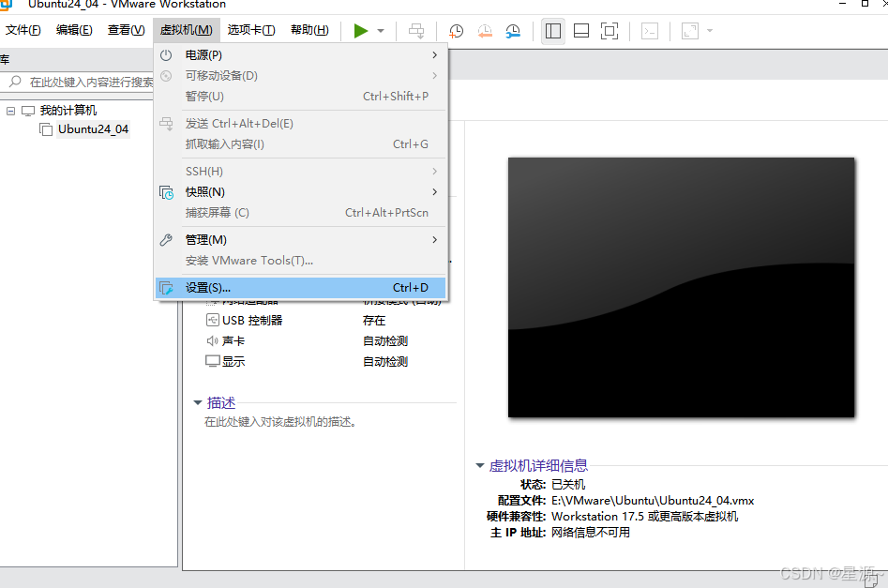
Task: Click the settings icon beside 设置(S)
Action: tap(166, 288)
